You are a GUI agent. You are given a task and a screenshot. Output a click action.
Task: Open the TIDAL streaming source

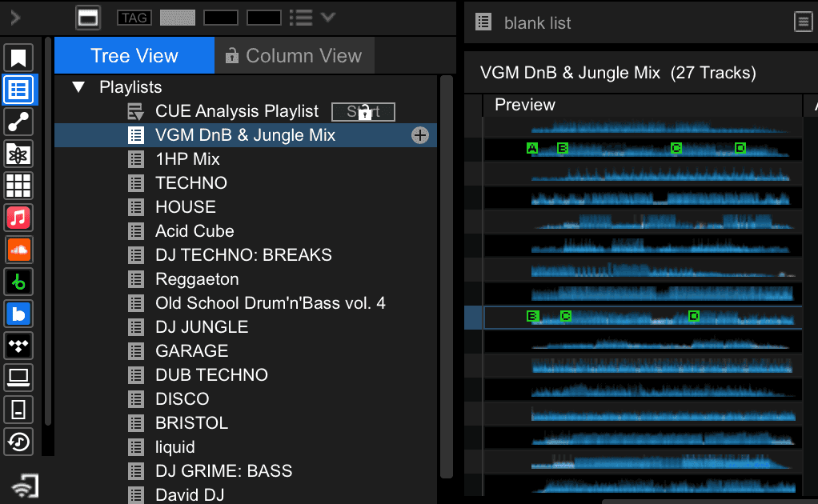(x=18, y=346)
